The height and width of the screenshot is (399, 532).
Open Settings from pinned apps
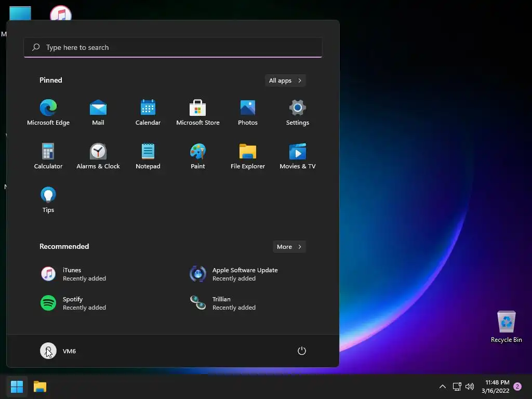pos(298,113)
